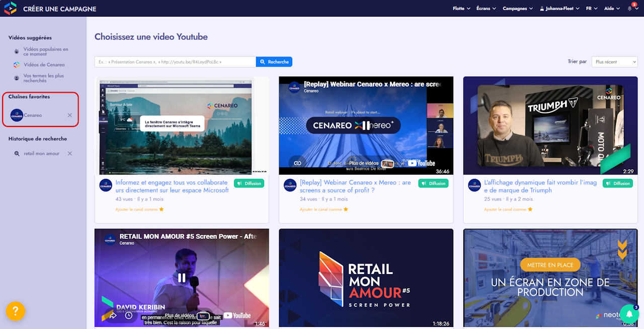Add channel as favorite under Teams video

coord(139,209)
